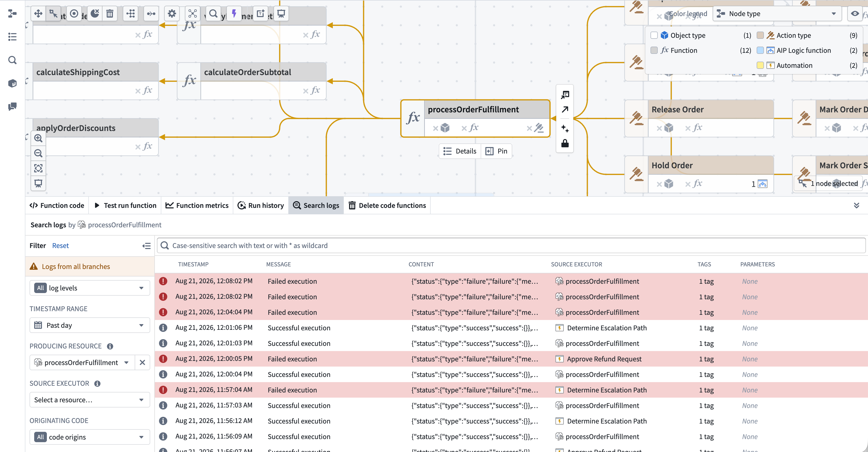Viewport: 868px width, 452px height.
Task: Click the add text annotation icon
Action: coord(261,14)
